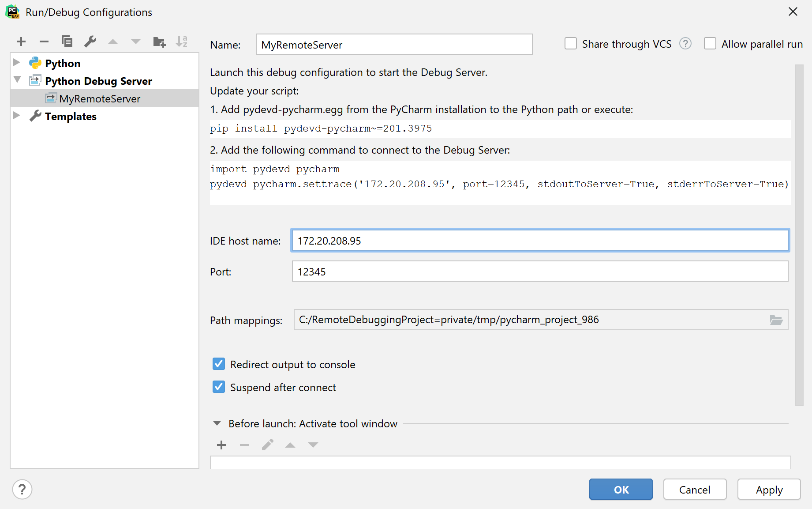Create a new configuration folder
812x509 pixels.
(x=159, y=41)
